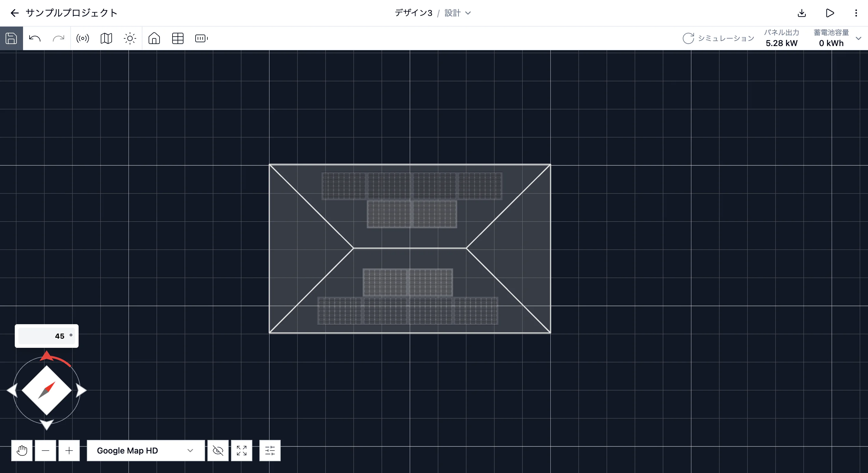Open the sliders display settings

(x=270, y=451)
